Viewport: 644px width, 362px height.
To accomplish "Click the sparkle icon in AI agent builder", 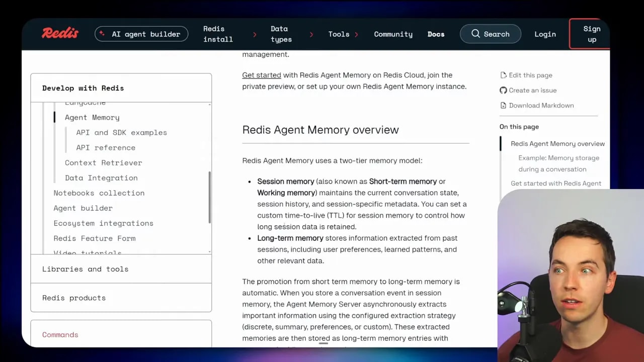I will pos(102,34).
